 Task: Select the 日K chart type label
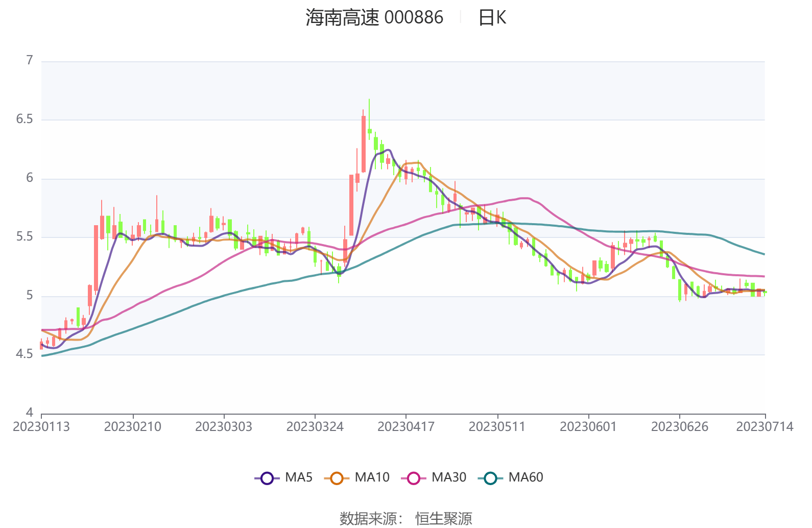(492, 18)
